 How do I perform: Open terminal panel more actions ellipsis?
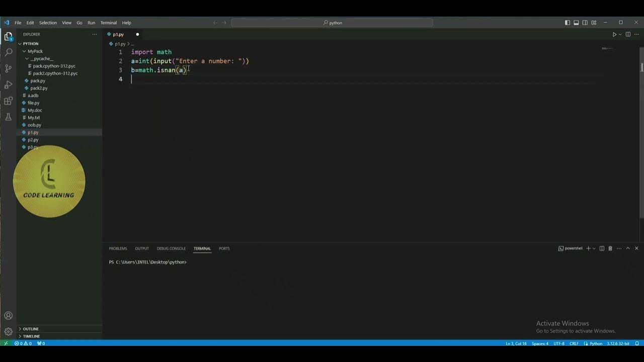pos(619,248)
